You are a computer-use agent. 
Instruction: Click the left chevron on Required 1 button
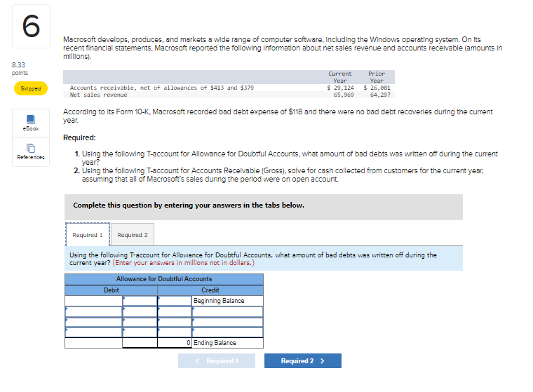pos(198,360)
